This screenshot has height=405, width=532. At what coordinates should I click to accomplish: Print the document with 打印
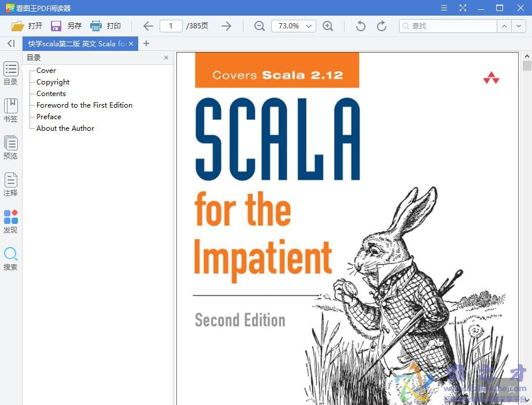105,26
